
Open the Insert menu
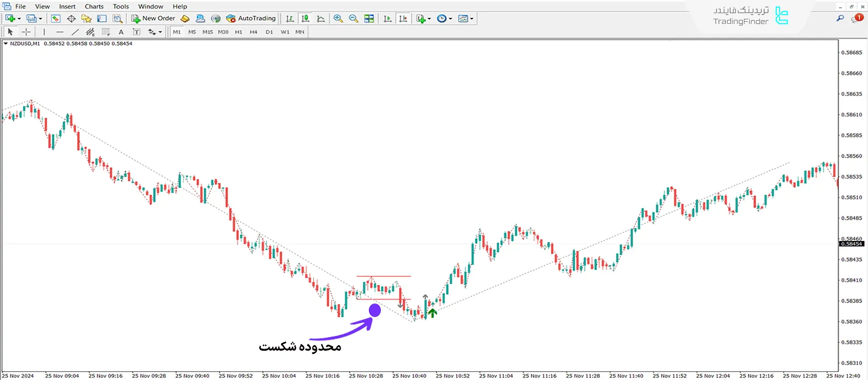pyautogui.click(x=67, y=7)
